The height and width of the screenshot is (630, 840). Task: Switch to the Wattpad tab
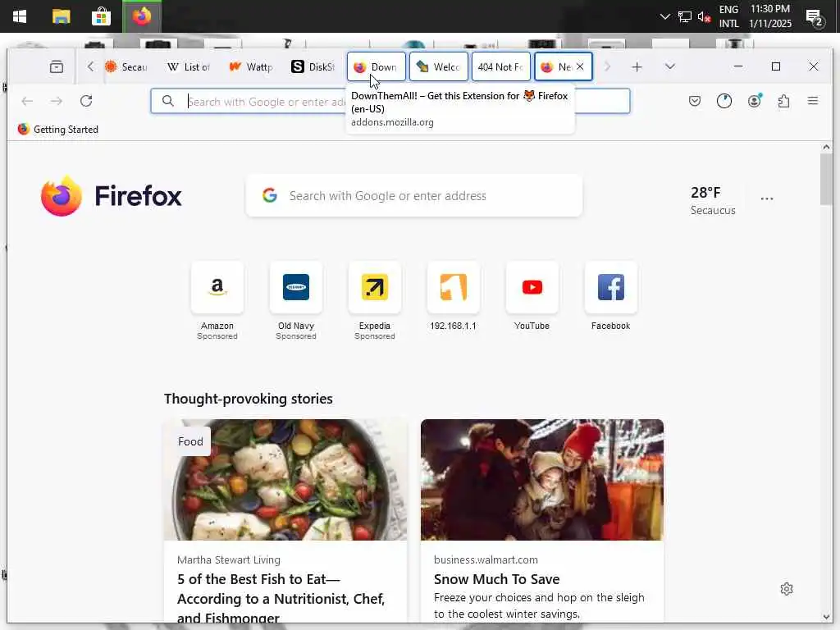coord(251,67)
